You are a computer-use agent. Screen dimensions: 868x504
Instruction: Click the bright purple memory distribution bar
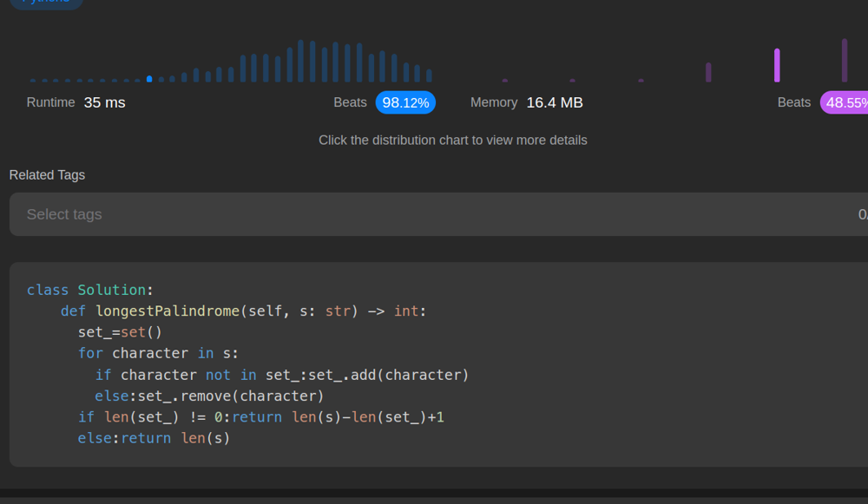click(777, 65)
